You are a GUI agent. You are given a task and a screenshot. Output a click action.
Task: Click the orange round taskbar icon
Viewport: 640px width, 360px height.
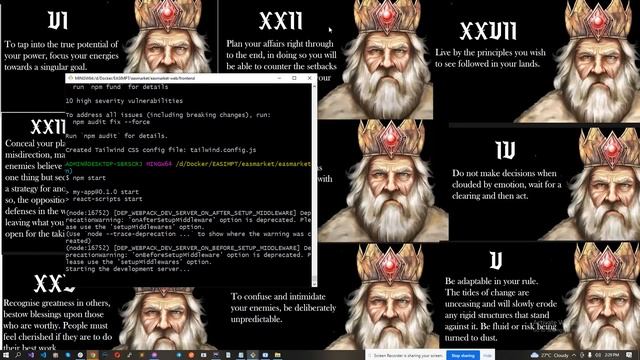coord(191,355)
